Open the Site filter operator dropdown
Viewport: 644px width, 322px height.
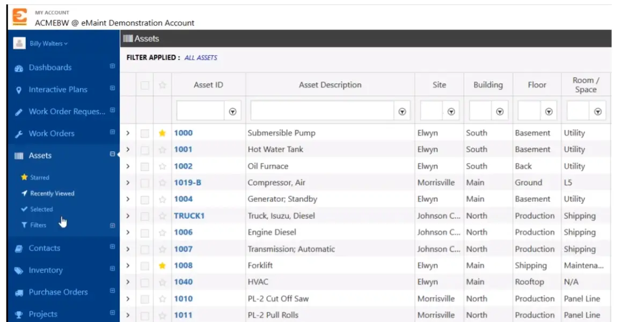pyautogui.click(x=451, y=112)
